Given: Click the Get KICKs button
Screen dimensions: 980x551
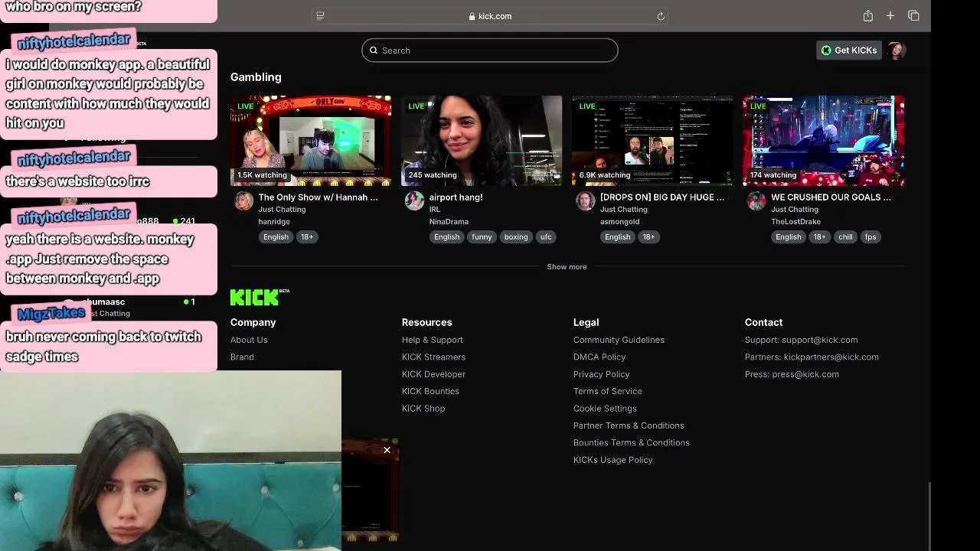Looking at the screenshot, I should point(848,51).
